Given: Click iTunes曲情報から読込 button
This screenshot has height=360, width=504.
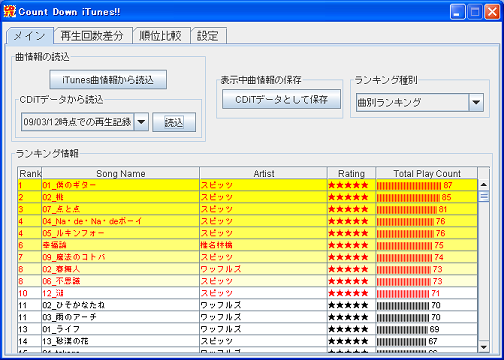Looking at the screenshot, I should 108,80.
